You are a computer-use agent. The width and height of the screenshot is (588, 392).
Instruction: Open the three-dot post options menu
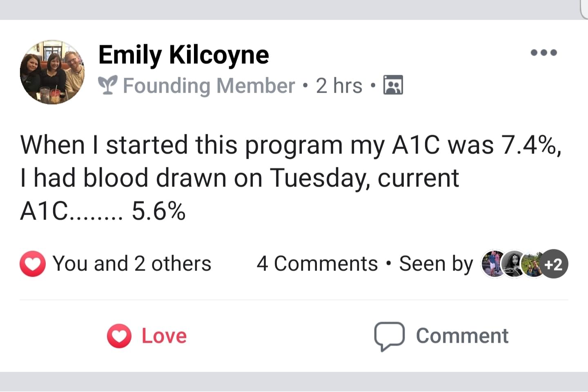[543, 53]
